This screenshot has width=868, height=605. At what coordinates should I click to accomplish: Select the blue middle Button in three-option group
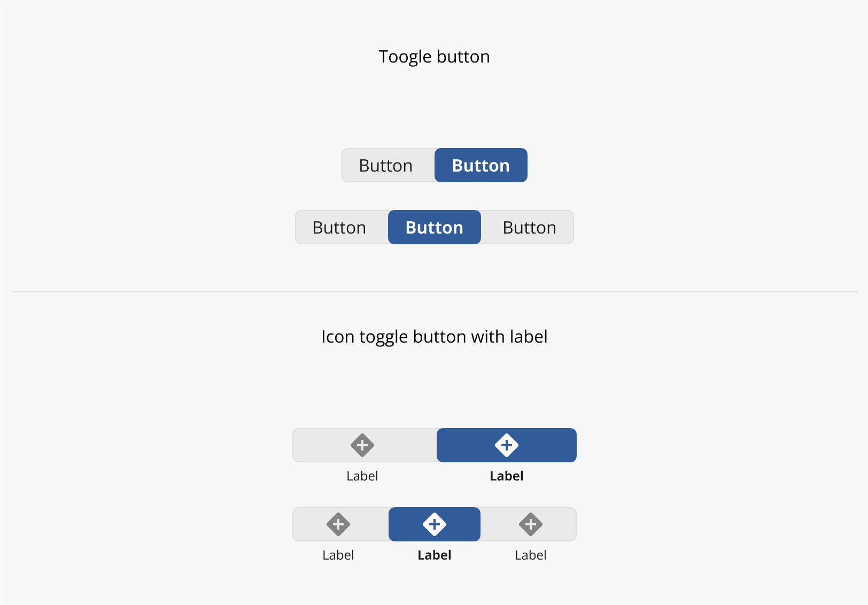coord(435,227)
